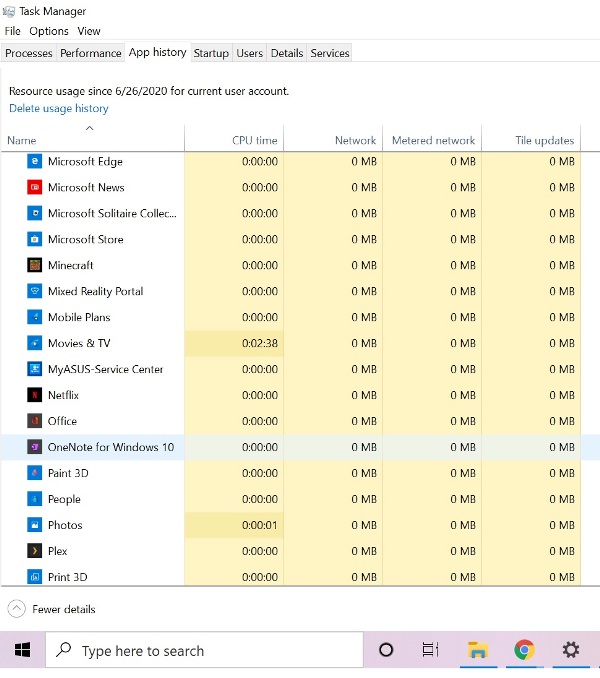
Task: Select Movies & TV CPU time 0:02:38
Action: tap(260, 343)
